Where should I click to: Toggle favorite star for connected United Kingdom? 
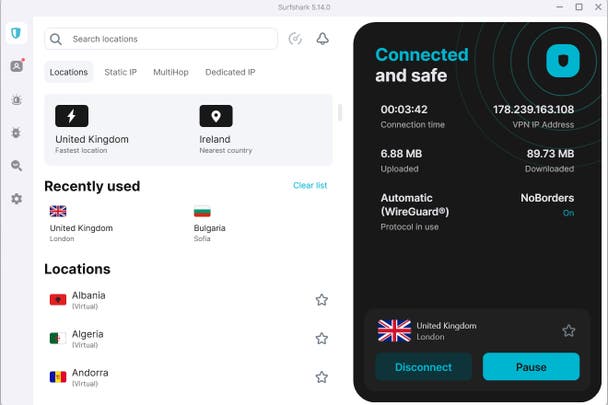569,331
